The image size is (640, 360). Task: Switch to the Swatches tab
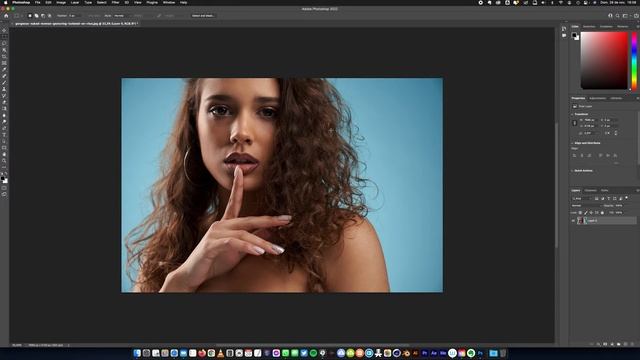589,27
